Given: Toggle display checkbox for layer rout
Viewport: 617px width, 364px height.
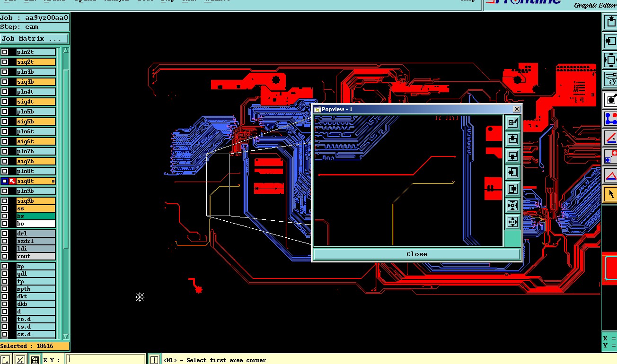Looking at the screenshot, I should click(5, 256).
